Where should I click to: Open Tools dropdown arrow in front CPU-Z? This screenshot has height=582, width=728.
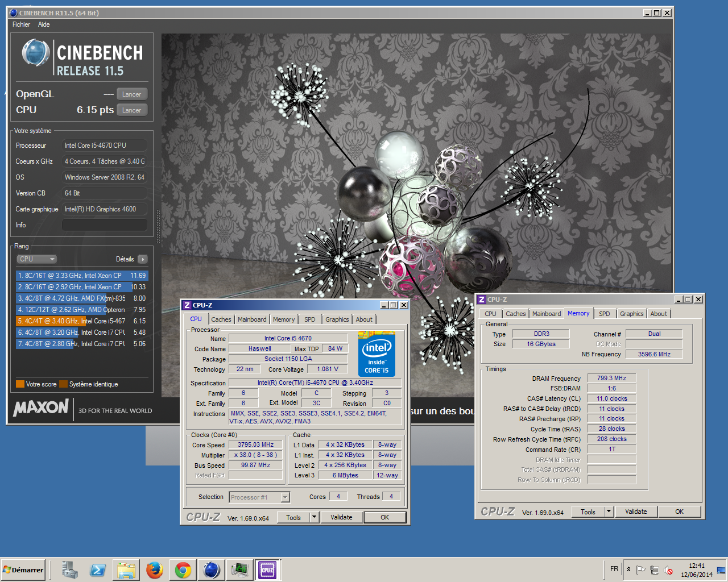point(314,517)
